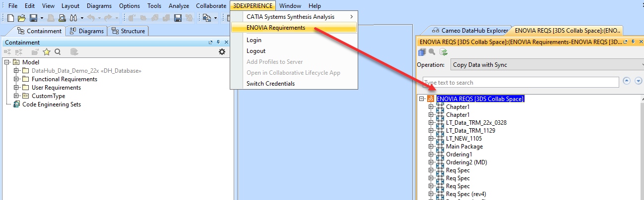The width and height of the screenshot is (644, 200).
Task: Expand the LT_NEW_1105 node
Action: (x=431, y=139)
